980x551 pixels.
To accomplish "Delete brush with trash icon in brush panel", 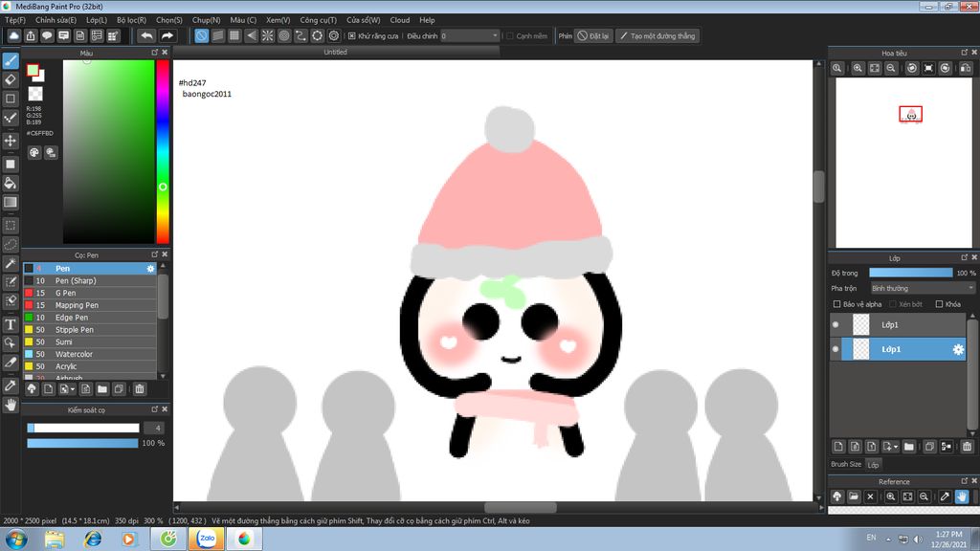I will [140, 388].
